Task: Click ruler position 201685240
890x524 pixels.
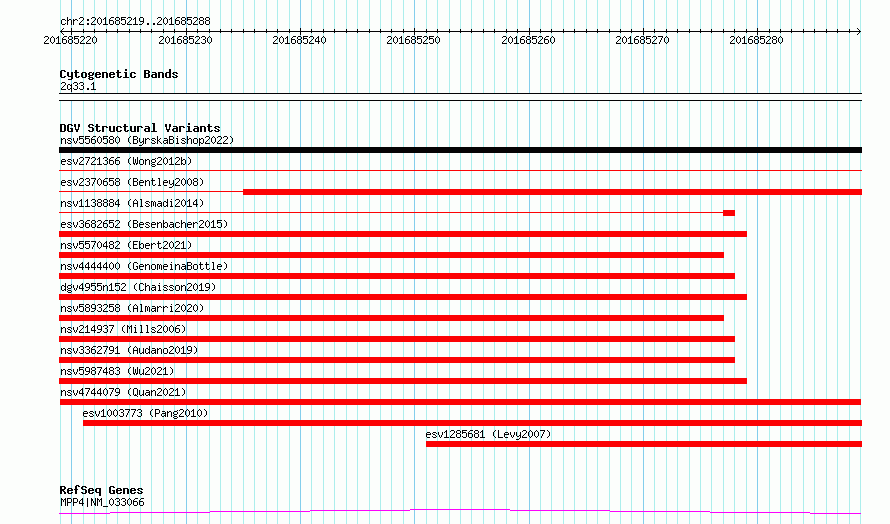Action: click(299, 40)
